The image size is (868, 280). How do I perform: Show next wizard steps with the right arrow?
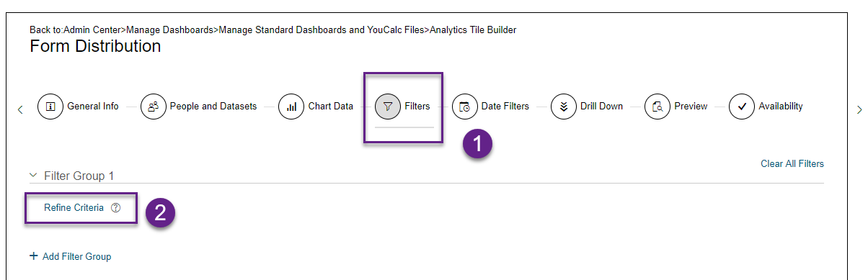click(x=859, y=109)
